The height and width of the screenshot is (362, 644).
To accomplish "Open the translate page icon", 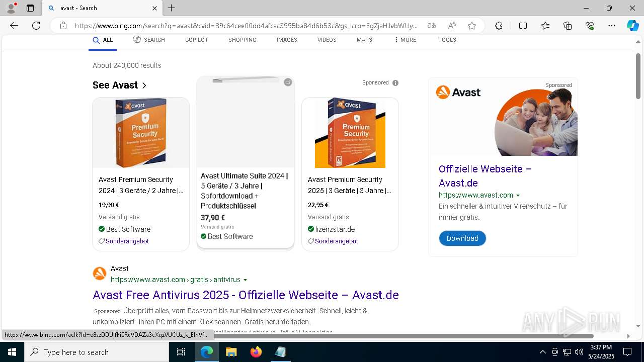I will tap(432, 26).
